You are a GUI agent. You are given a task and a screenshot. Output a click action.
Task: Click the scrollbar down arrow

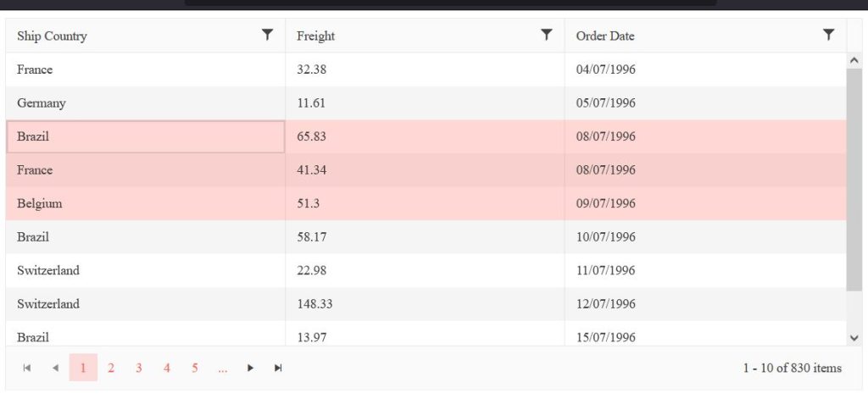point(854,337)
